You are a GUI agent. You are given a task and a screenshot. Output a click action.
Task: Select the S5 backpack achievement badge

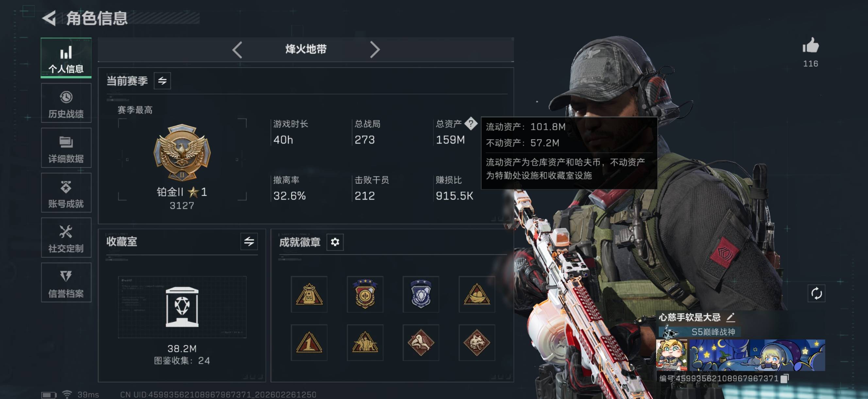(309, 294)
